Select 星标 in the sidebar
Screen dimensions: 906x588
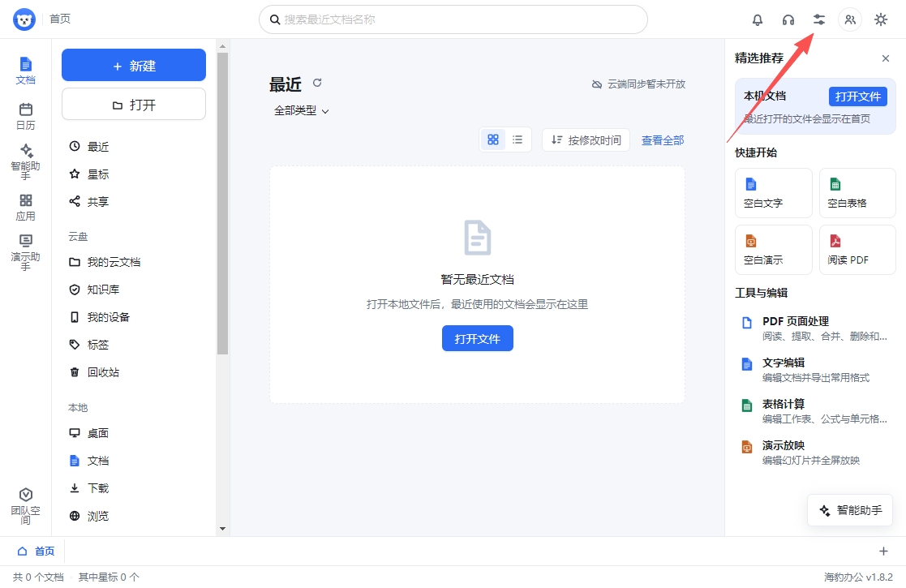[135, 174]
